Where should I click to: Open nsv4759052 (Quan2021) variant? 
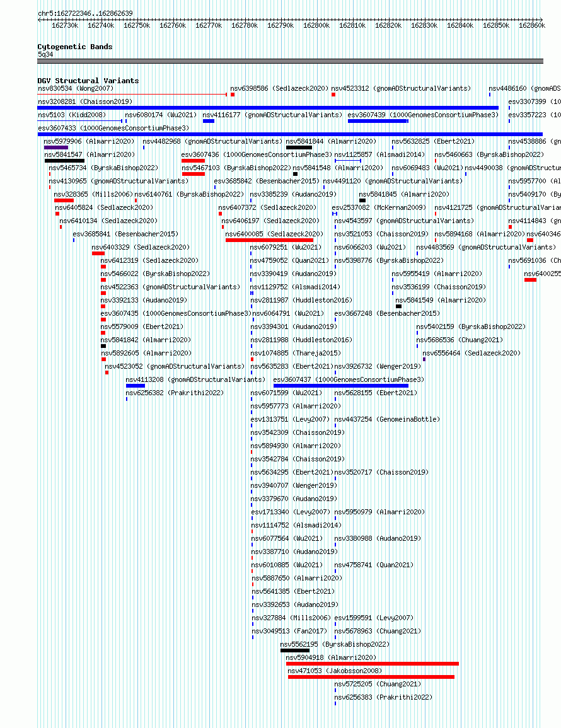[290, 260]
